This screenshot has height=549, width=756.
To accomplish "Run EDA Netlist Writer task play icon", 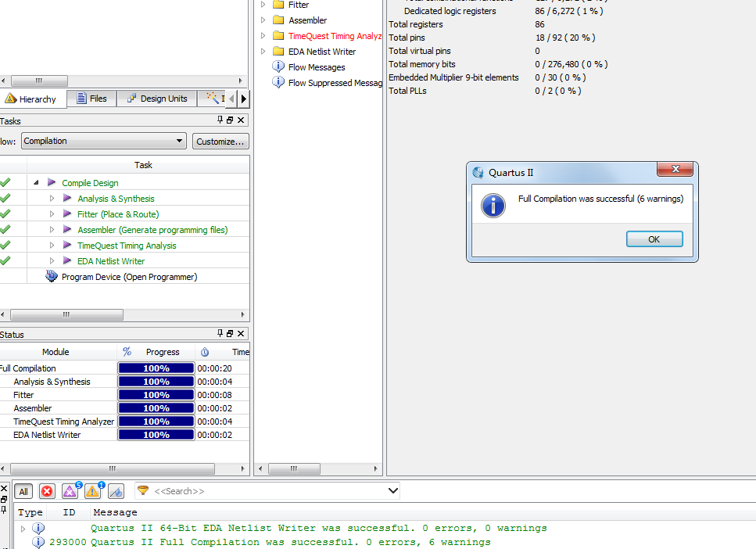I will click(67, 260).
